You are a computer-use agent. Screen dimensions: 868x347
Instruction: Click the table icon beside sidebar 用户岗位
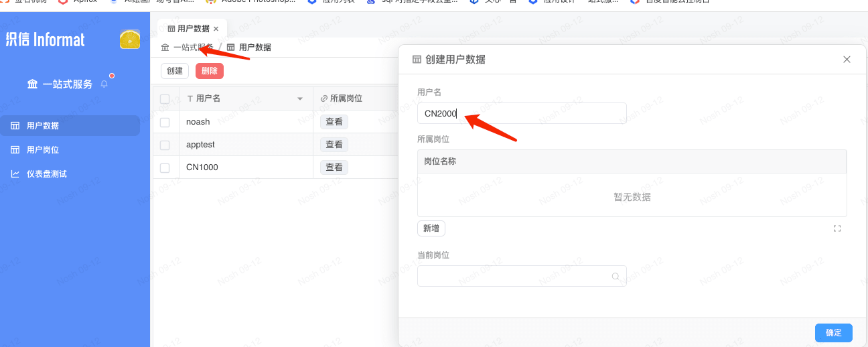[x=15, y=150]
